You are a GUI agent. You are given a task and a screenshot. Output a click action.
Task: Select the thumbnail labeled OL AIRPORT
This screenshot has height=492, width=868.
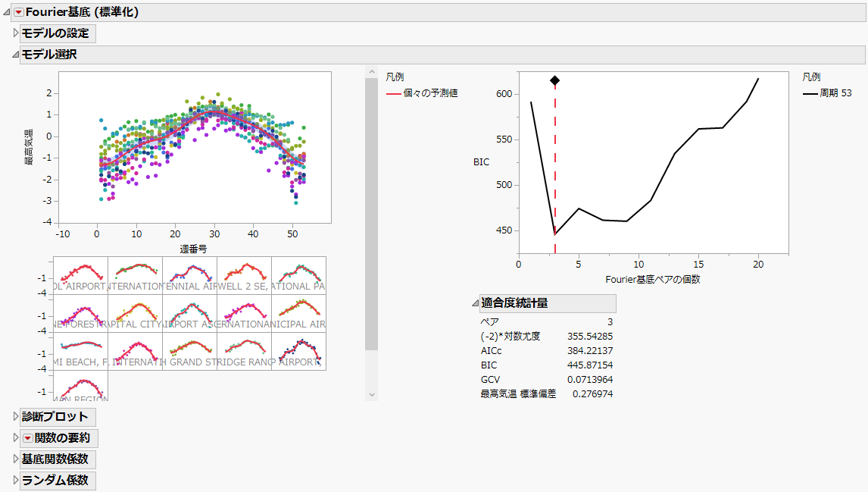point(81,275)
